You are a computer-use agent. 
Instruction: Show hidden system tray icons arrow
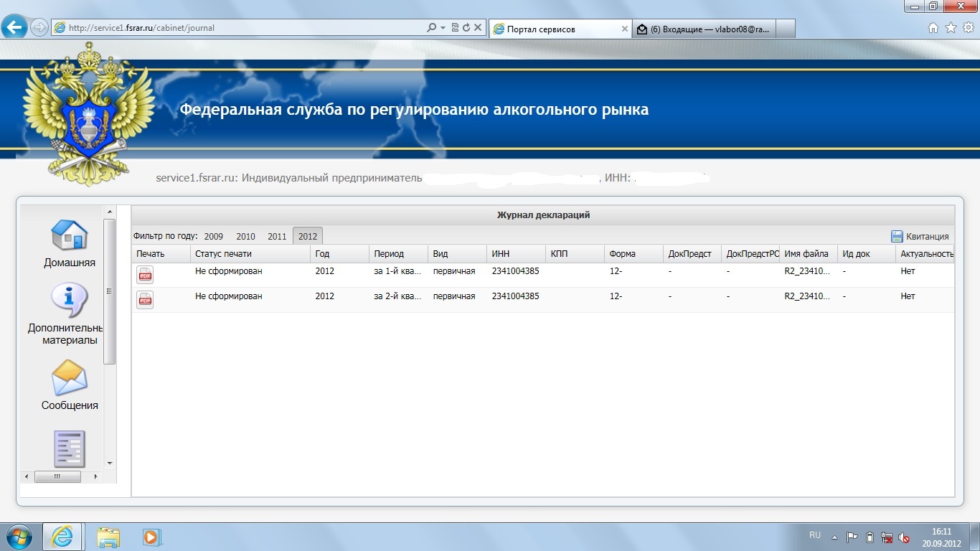pyautogui.click(x=834, y=537)
